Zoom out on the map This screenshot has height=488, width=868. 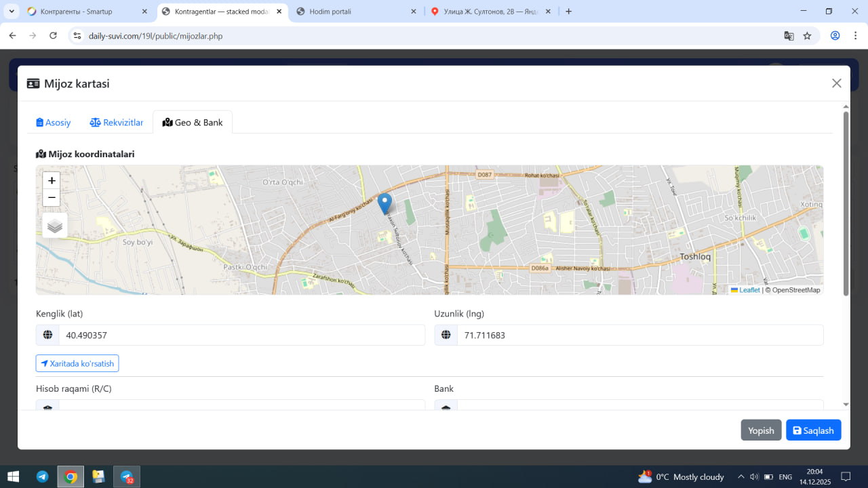click(x=52, y=198)
